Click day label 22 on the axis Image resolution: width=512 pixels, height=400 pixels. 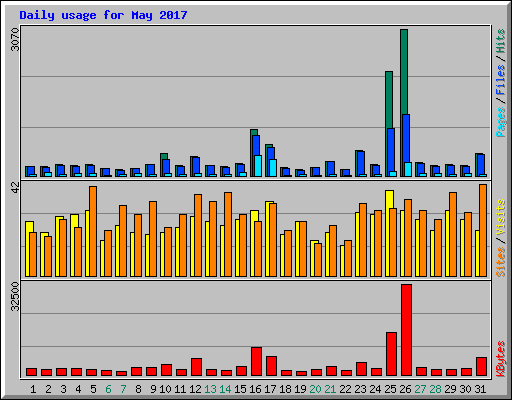coord(345,389)
